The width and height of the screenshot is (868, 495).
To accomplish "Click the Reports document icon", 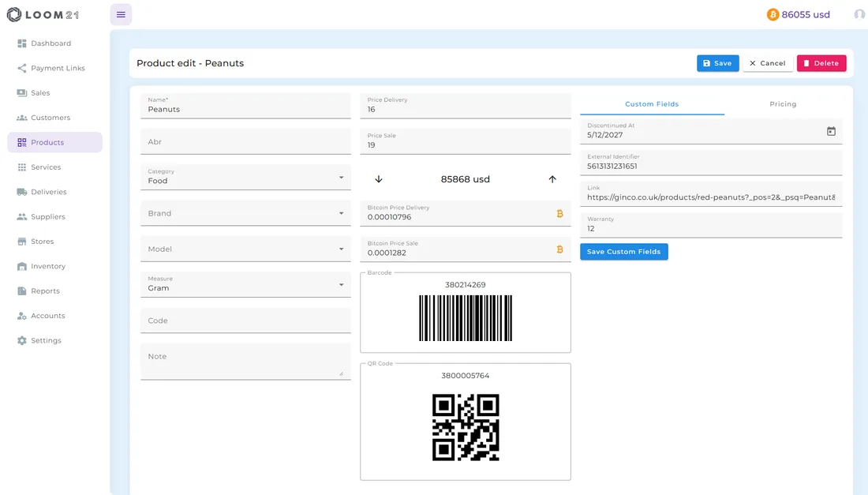I will pos(22,291).
